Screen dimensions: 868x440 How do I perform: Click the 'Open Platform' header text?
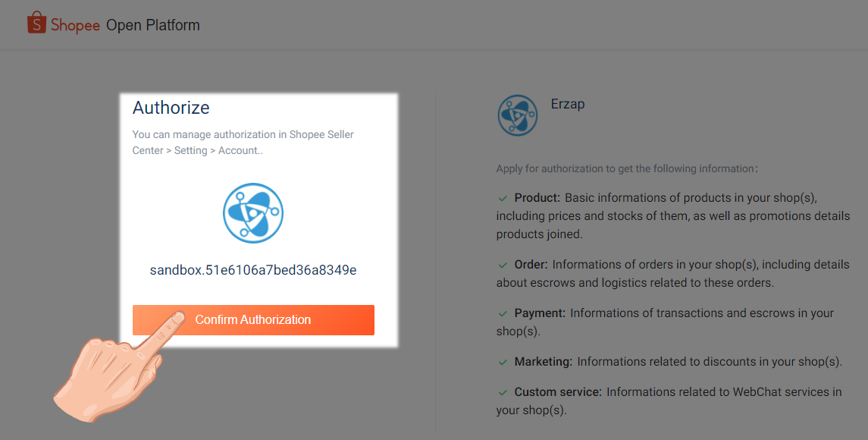click(153, 25)
